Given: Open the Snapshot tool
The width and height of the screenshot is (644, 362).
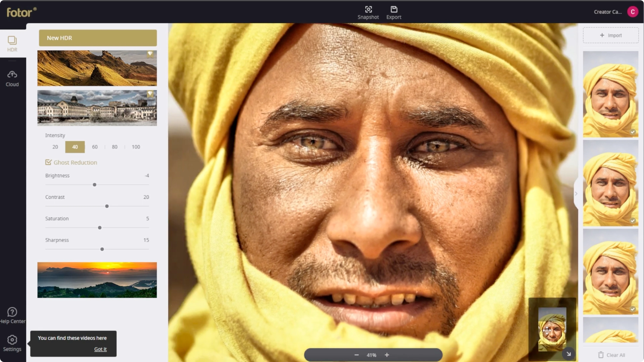Looking at the screenshot, I should pyautogui.click(x=368, y=12).
